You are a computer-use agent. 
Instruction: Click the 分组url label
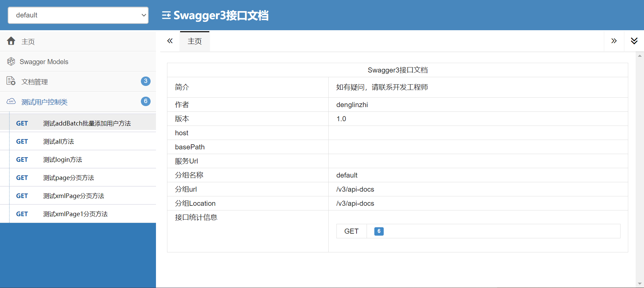click(186, 189)
